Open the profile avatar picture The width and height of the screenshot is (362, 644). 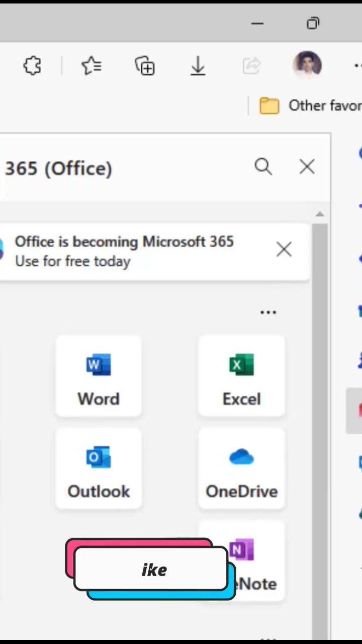[307, 65]
